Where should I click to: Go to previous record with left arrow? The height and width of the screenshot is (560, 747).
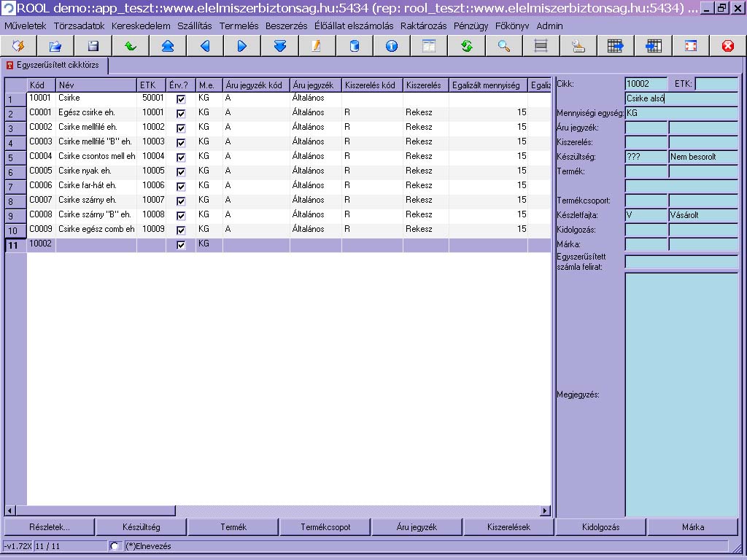click(x=205, y=46)
